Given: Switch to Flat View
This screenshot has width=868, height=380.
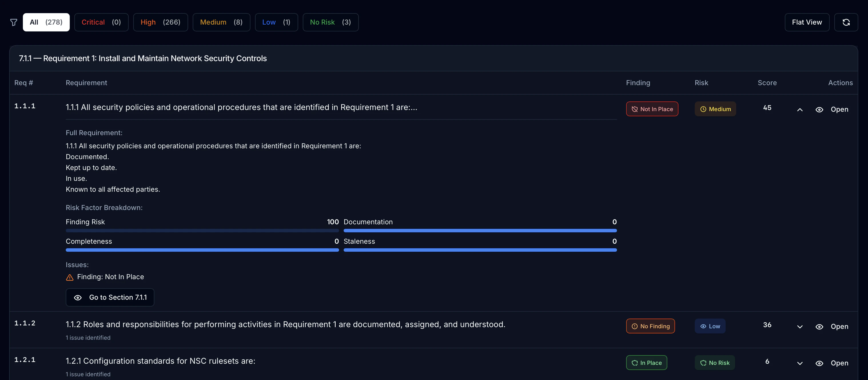Looking at the screenshot, I should [x=807, y=22].
